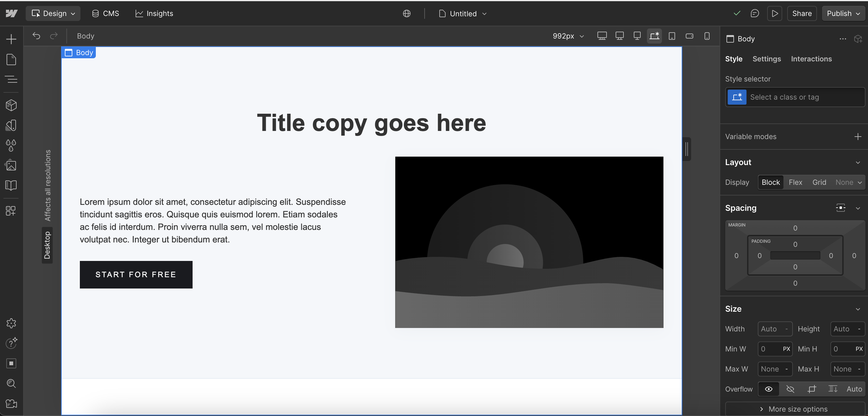Open the Apps panel

point(11,211)
